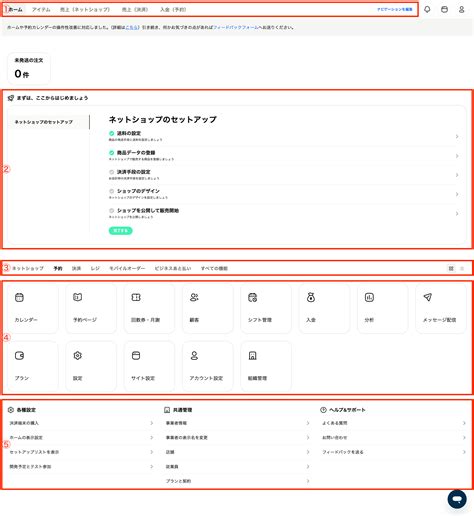This screenshot has width=474, height=516.
Task: Open the プラン card
Action: coord(33,366)
